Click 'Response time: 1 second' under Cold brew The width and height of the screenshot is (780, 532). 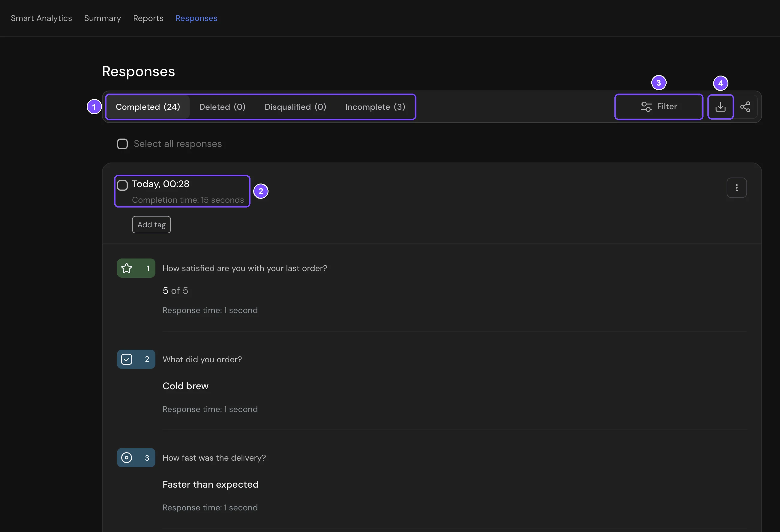tap(210, 409)
